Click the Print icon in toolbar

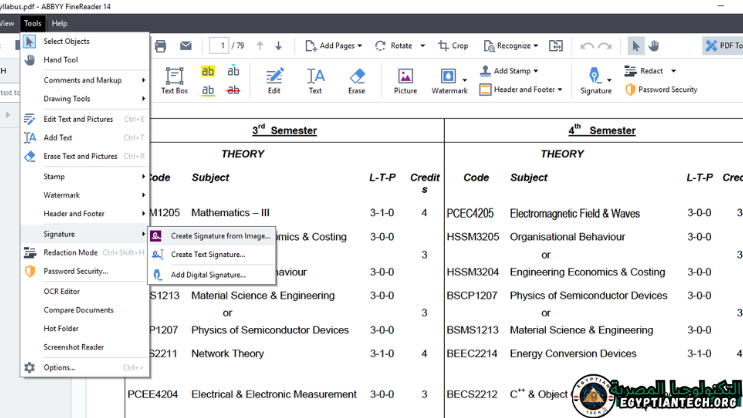click(160, 45)
